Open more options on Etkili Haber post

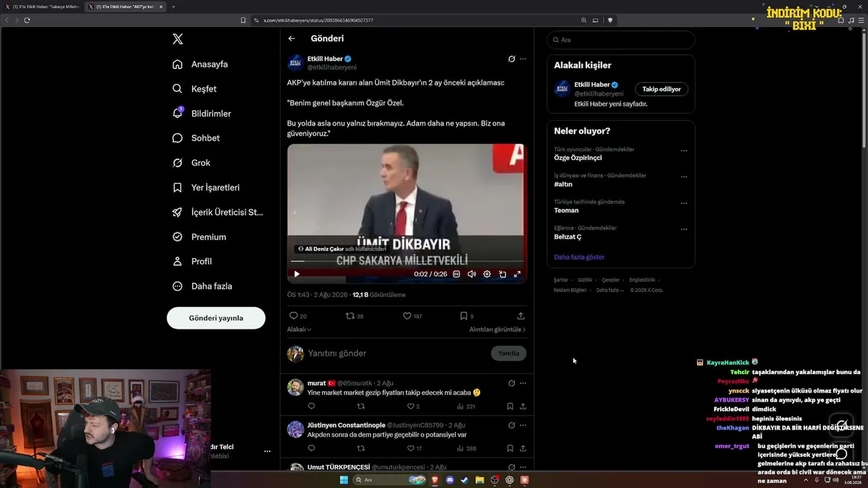tap(523, 59)
